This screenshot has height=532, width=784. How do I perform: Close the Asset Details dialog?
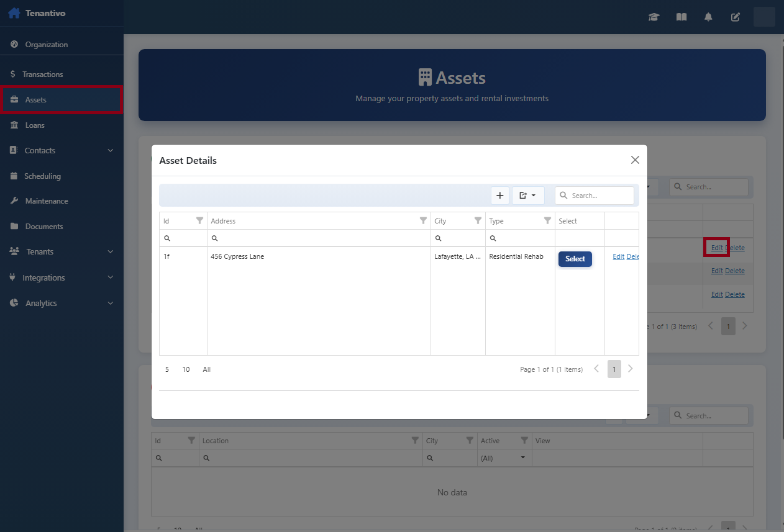pos(635,160)
